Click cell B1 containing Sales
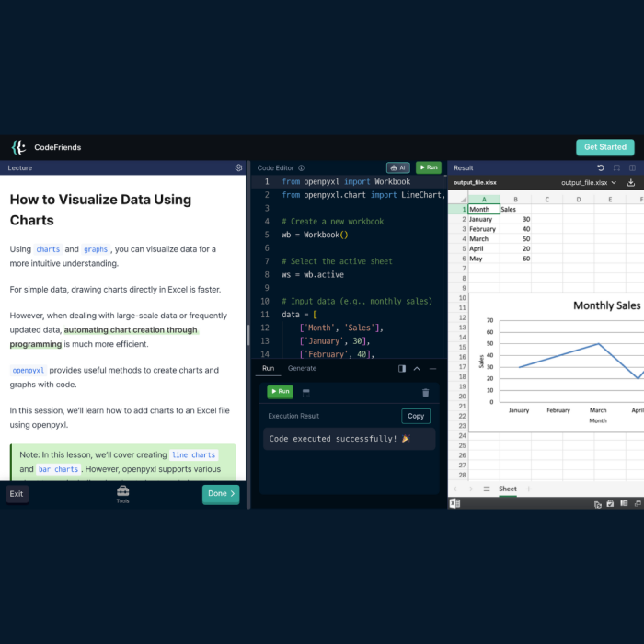The image size is (644, 644). coord(515,209)
